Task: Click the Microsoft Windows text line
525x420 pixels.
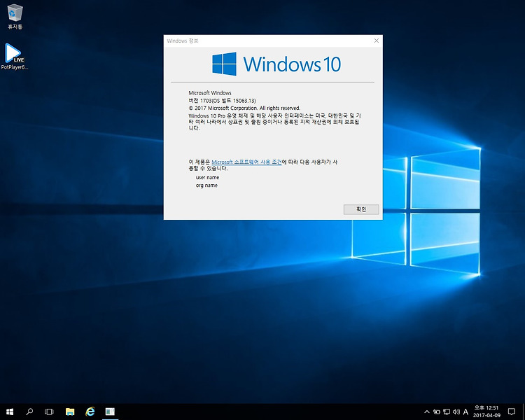Action: click(x=210, y=93)
